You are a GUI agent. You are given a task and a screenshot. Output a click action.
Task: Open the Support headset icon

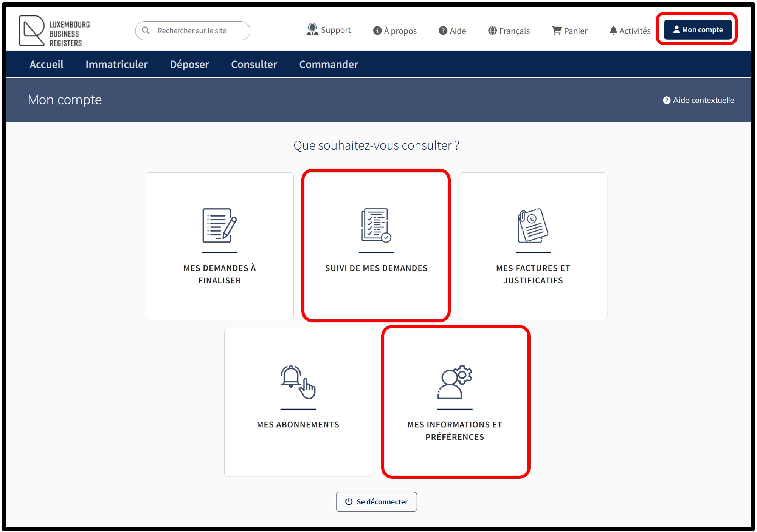point(312,29)
